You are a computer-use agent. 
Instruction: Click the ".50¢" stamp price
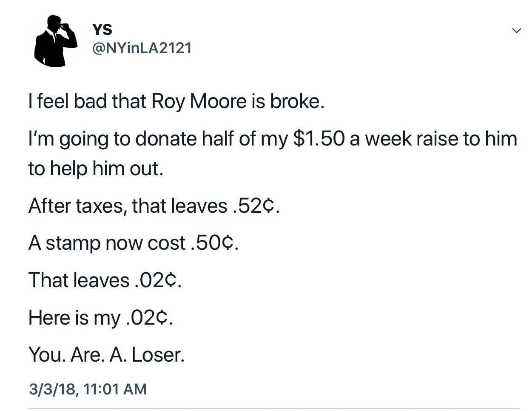214,243
